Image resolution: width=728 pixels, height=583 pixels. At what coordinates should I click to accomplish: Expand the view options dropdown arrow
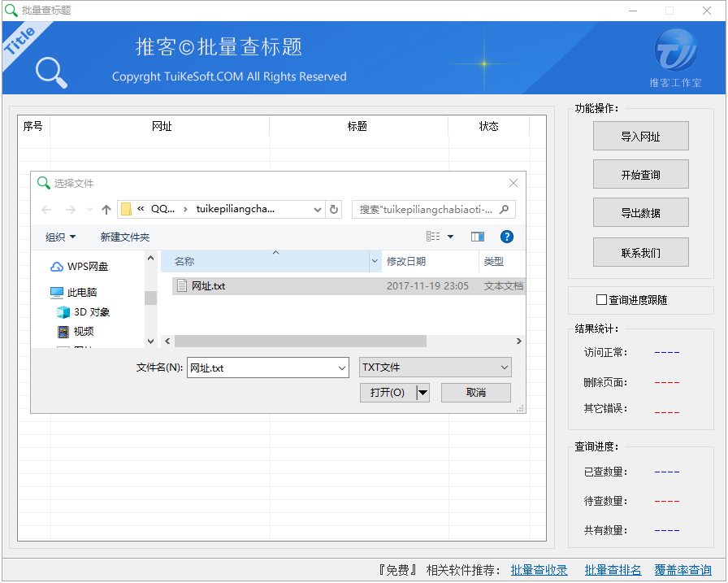point(450,237)
